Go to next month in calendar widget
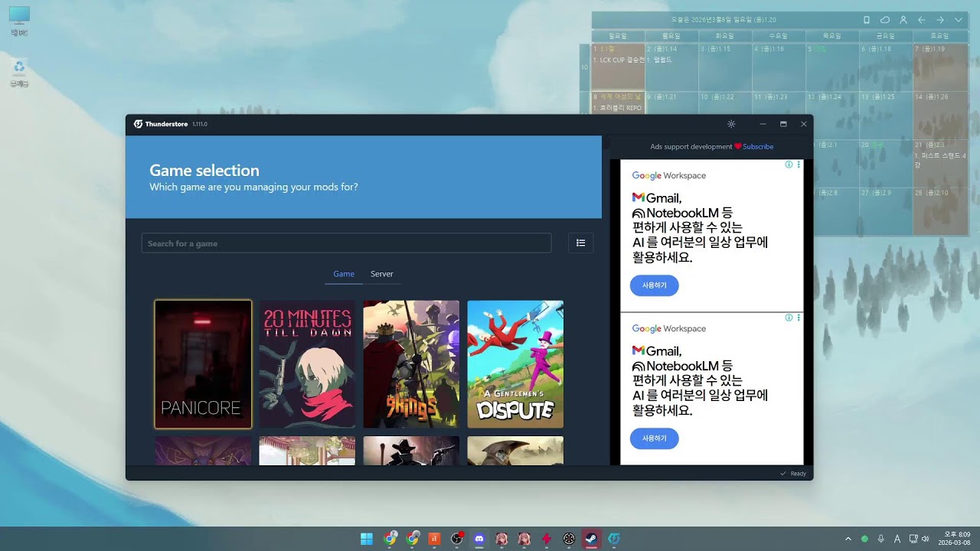Viewport: 980px width, 551px height. coord(940,20)
